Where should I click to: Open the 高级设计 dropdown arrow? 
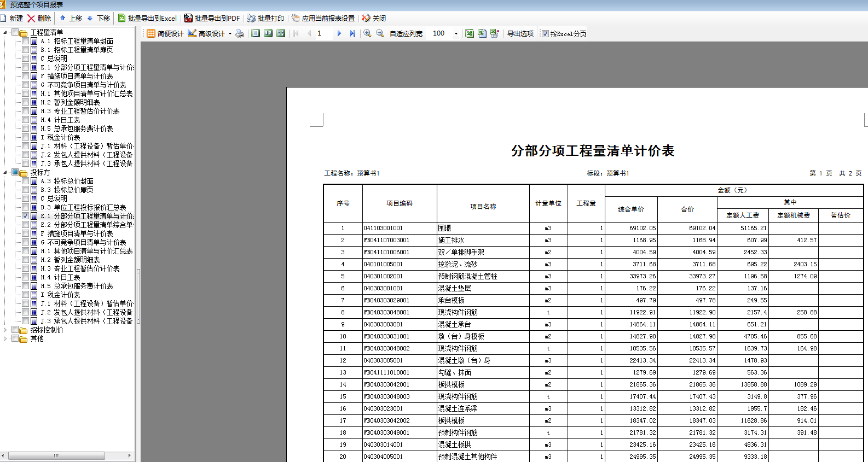(x=230, y=33)
